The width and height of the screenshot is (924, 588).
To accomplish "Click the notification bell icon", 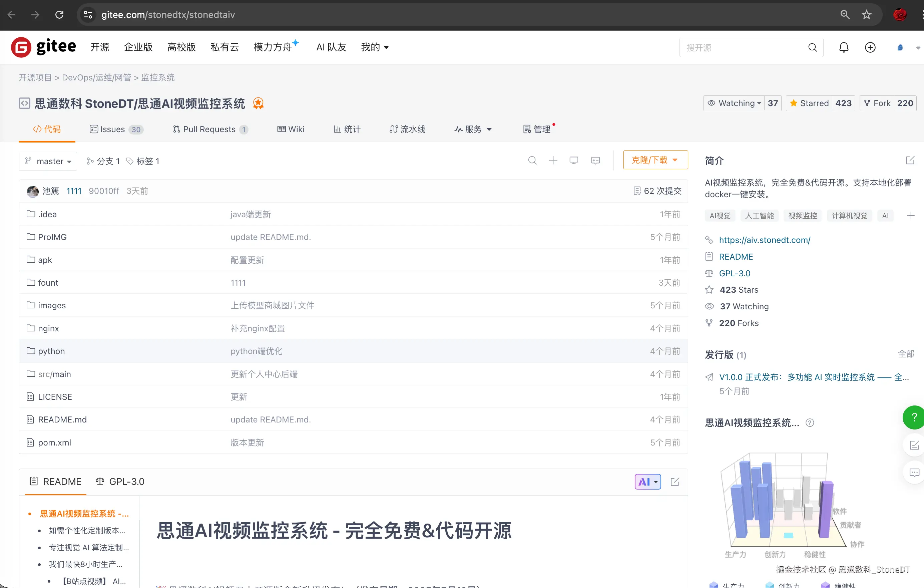I will coord(843,47).
